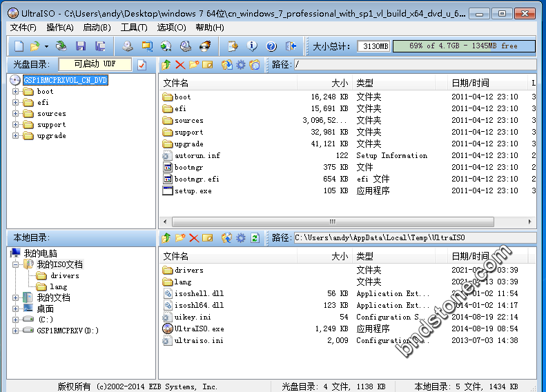Click the Convert image format icon
Image resolution: width=546 pixels, height=392 pixels.
pyautogui.click(x=166, y=46)
